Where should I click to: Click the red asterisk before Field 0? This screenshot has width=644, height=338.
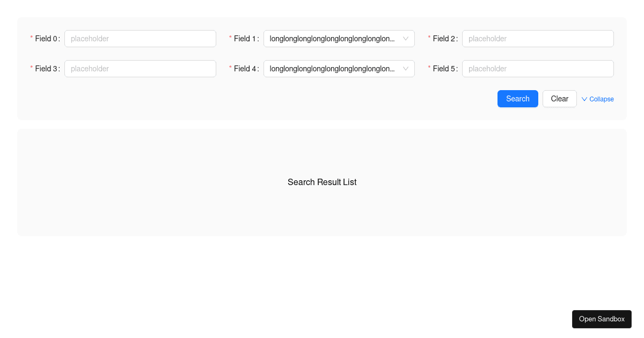point(31,39)
